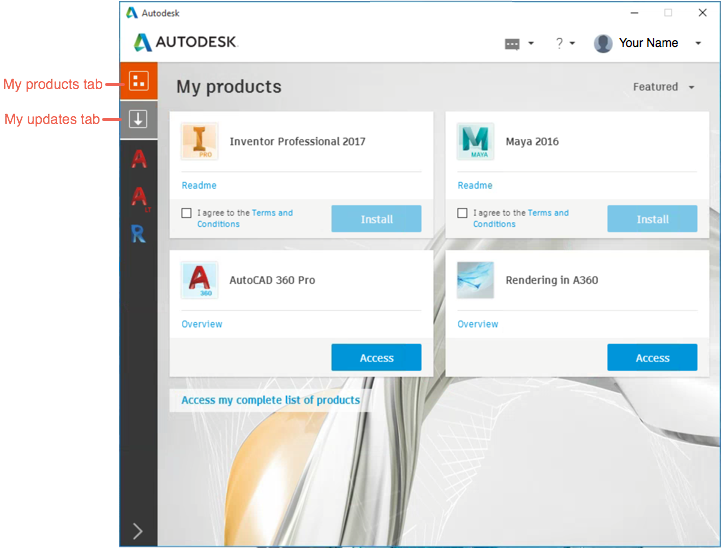The height and width of the screenshot is (548, 721).
Task: Access Rendering in A360
Action: point(652,358)
